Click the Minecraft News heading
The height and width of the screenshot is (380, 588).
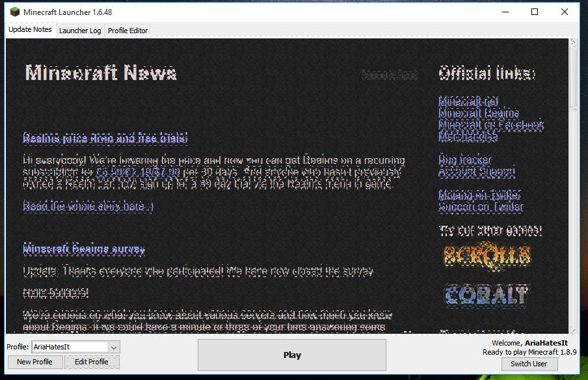click(x=101, y=73)
